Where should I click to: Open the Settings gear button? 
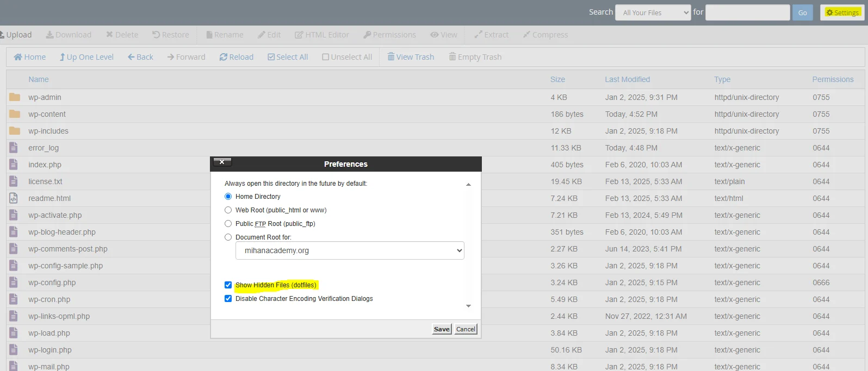coord(842,12)
